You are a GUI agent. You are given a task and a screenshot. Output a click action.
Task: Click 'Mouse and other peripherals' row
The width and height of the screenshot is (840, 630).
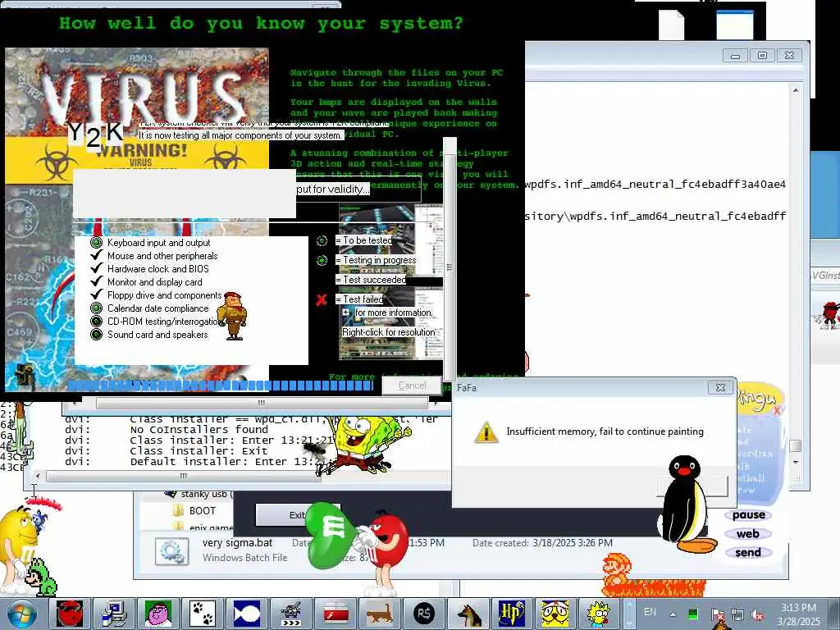[162, 256]
